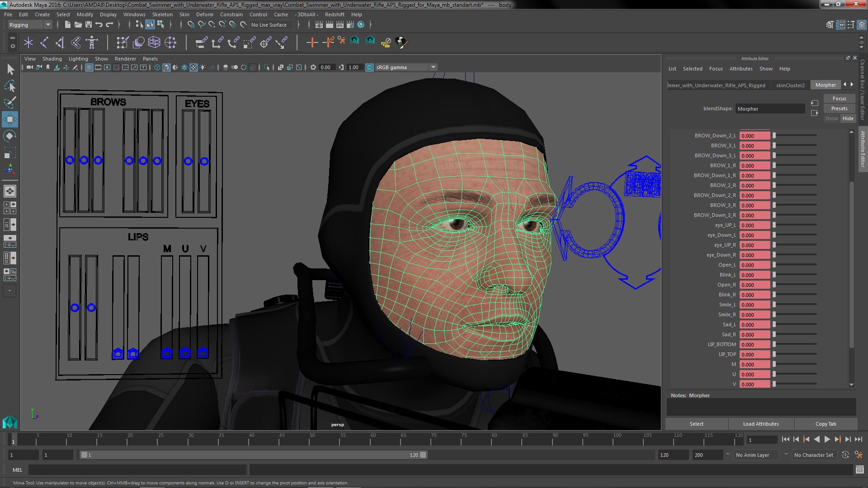
Task: Select the Lattice deformer shelf icon
Action: pos(154,42)
